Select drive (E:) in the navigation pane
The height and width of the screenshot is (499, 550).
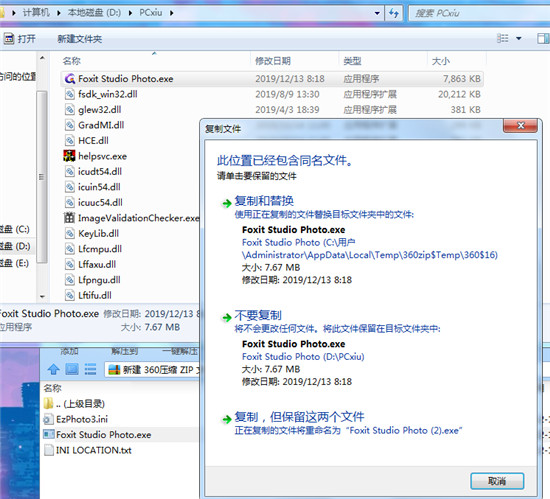click(x=15, y=263)
